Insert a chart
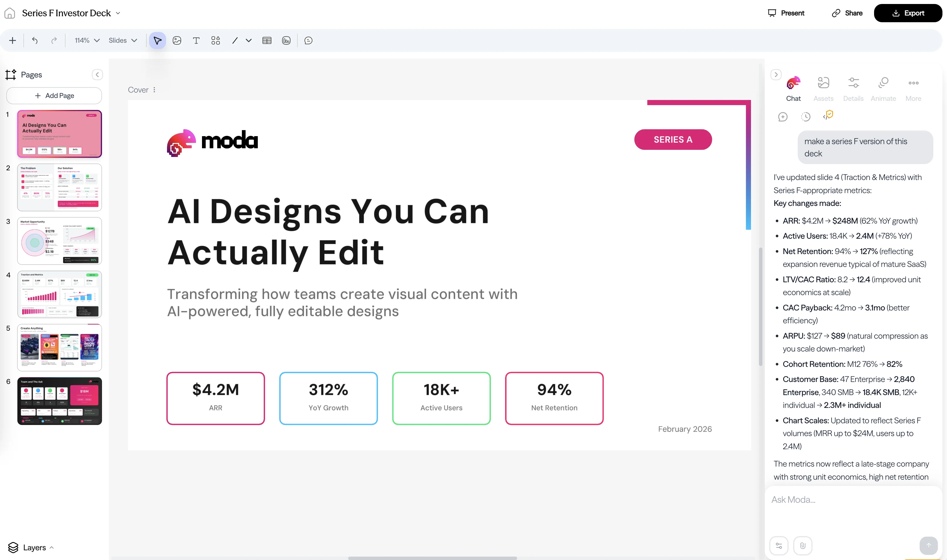Image resolution: width=947 pixels, height=560 pixels. click(287, 40)
